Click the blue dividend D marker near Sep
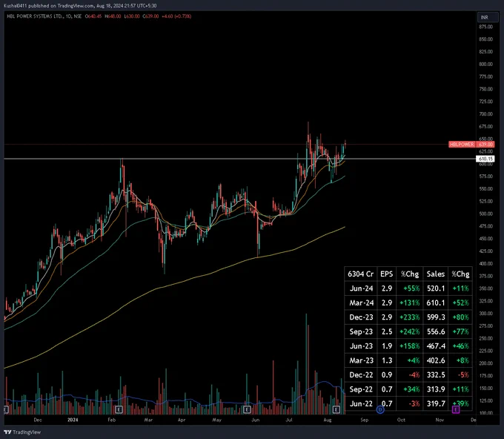 pos(380,409)
